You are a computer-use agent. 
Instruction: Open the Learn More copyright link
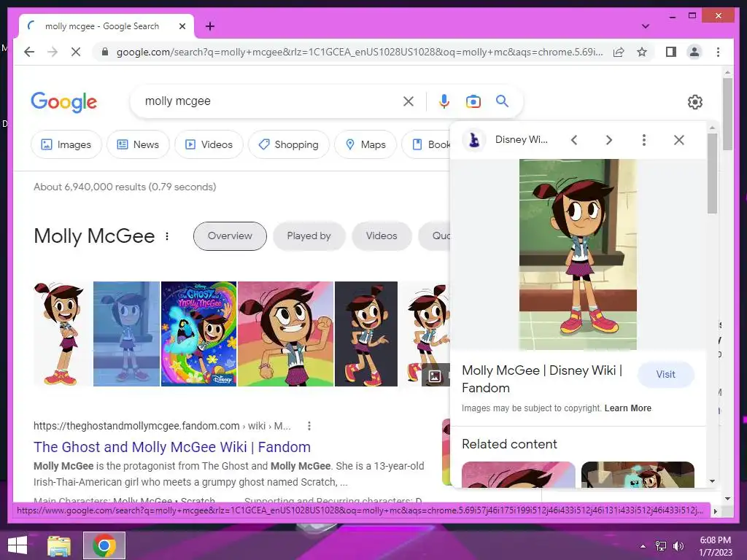[627, 408]
